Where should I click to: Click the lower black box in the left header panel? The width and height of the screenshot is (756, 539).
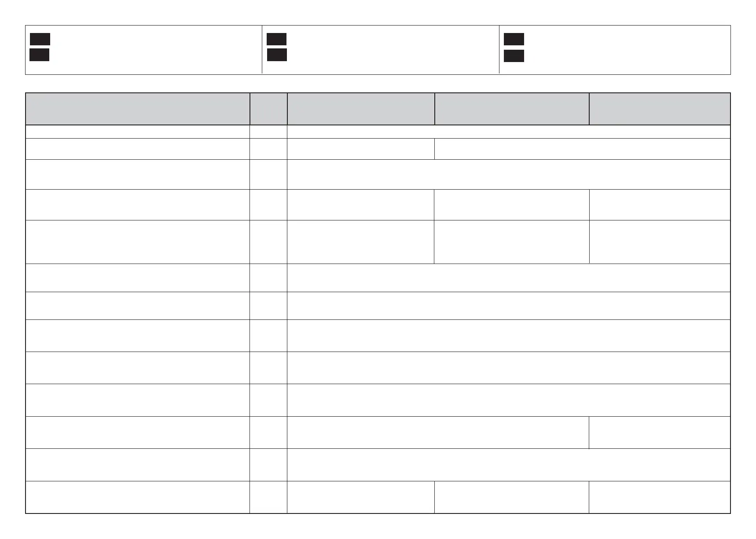point(39,55)
